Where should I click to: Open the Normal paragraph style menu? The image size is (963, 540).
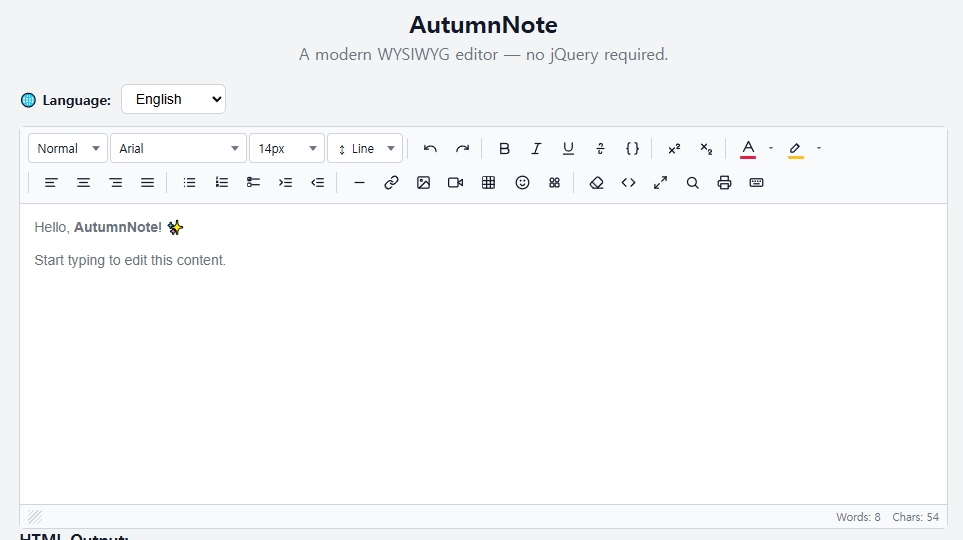(68, 149)
